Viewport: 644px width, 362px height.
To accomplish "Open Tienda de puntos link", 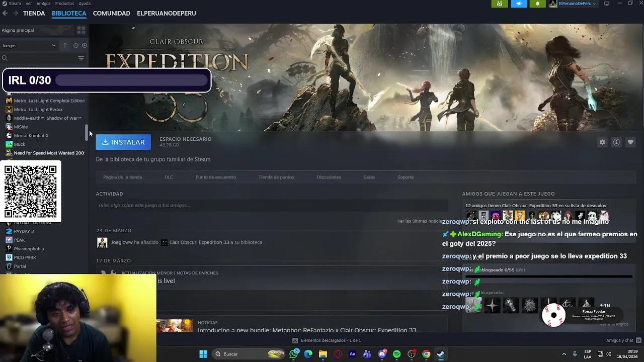I will click(276, 177).
